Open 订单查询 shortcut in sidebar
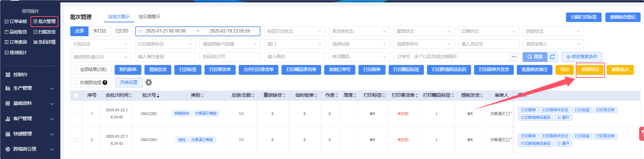 (16, 42)
